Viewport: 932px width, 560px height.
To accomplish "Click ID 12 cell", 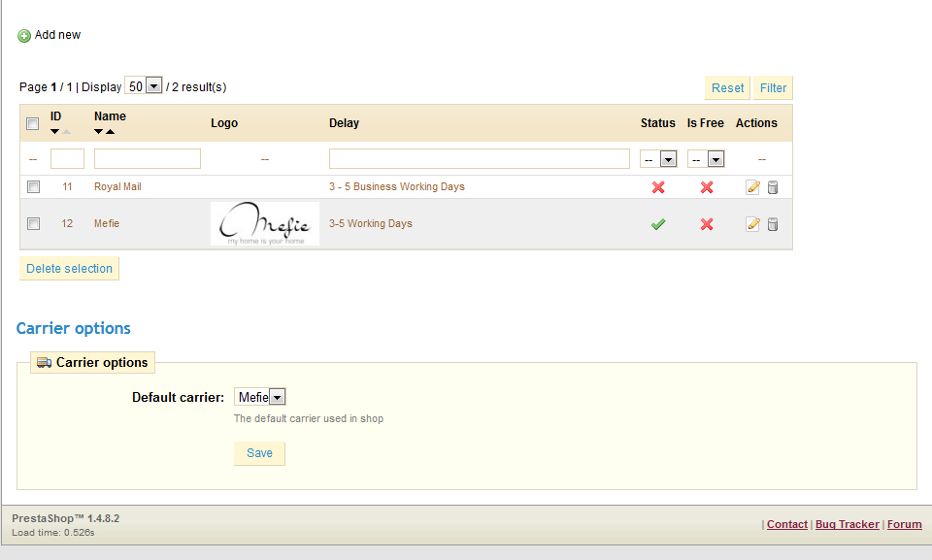I will click(67, 223).
